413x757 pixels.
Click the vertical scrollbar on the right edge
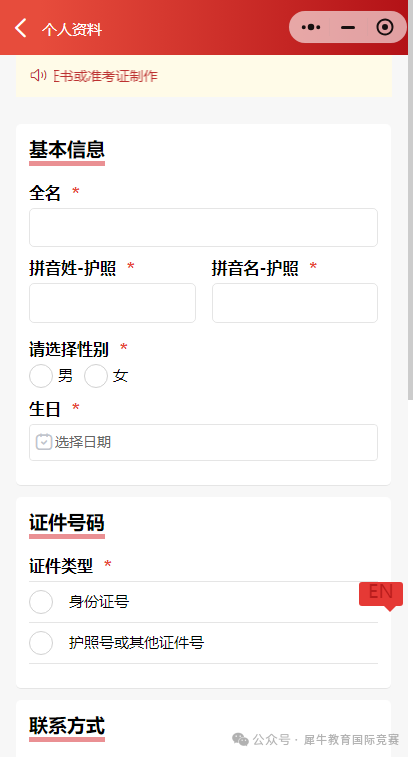point(411,200)
